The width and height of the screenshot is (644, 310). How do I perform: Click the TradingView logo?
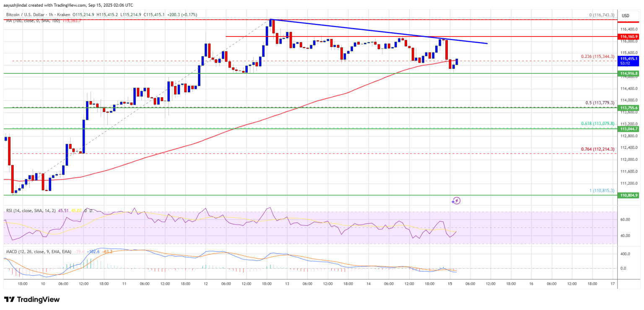(x=32, y=300)
